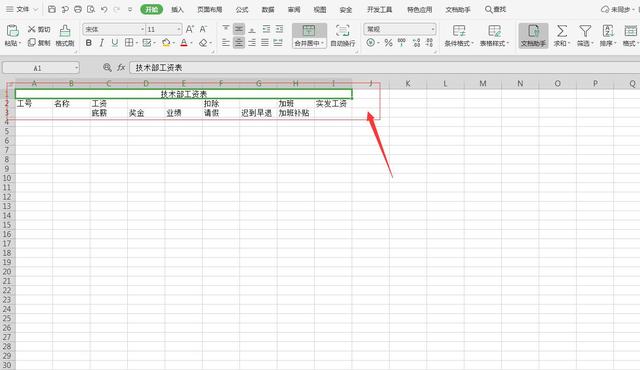Click the AutoSum (求和) sigma icon
Viewport: 640px width, 370px height.
pos(562,31)
